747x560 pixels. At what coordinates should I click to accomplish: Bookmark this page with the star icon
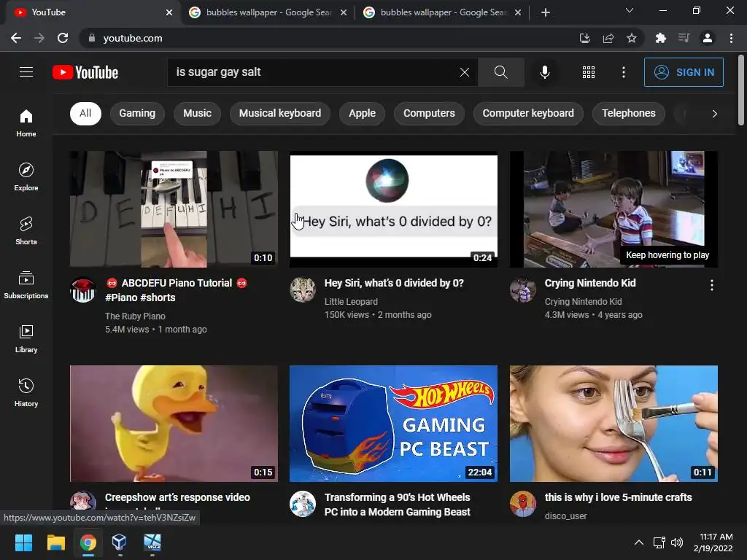pos(632,38)
